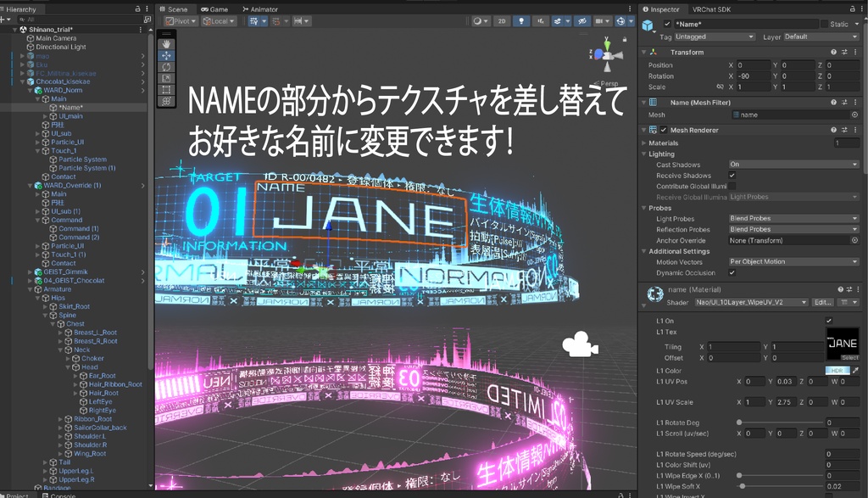Switch to the Game tab
This screenshot has height=498, width=868.
coord(214,9)
